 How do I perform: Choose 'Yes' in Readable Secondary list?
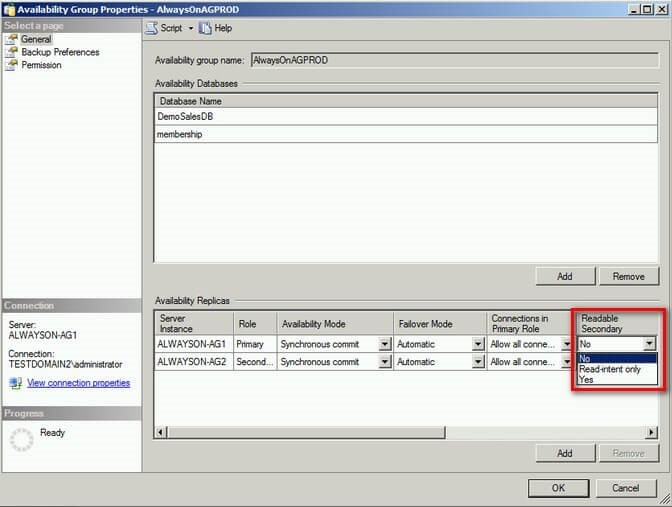pos(586,380)
